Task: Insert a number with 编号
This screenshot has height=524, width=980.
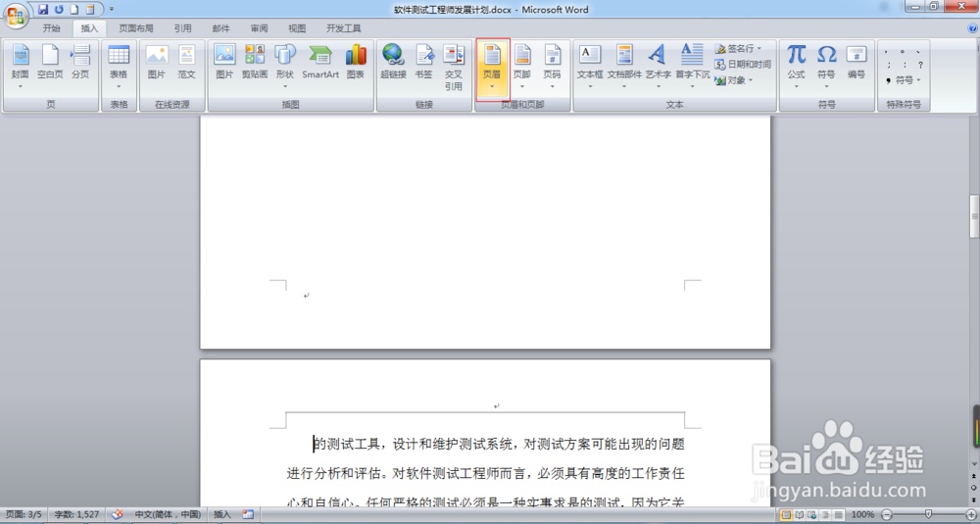Action: 857,63
